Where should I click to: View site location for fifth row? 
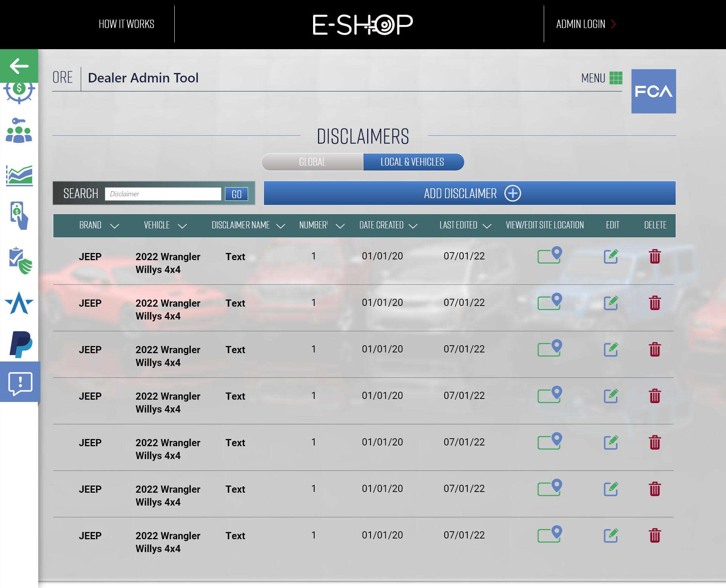pyautogui.click(x=550, y=441)
